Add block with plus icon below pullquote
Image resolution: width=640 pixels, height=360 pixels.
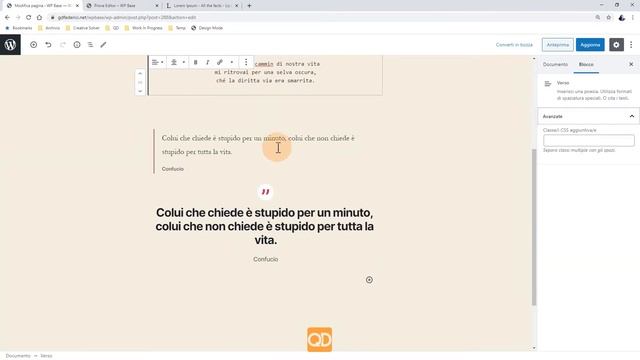coord(369,280)
